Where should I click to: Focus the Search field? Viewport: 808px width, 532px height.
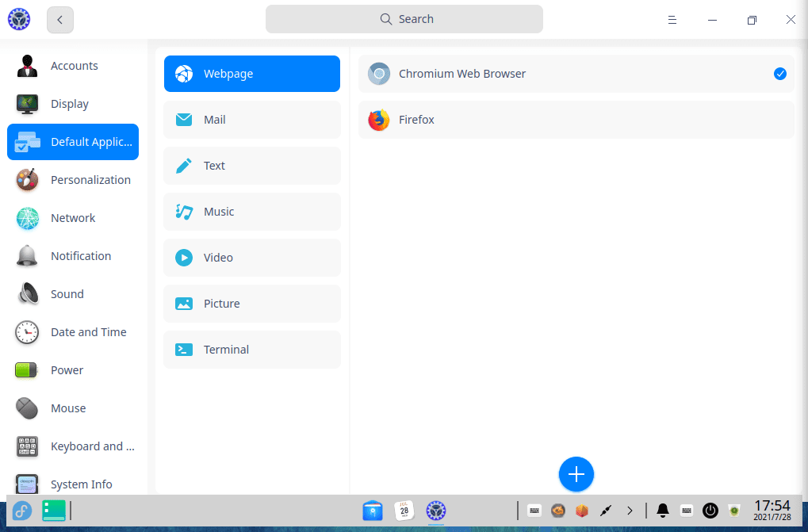pyautogui.click(x=404, y=19)
